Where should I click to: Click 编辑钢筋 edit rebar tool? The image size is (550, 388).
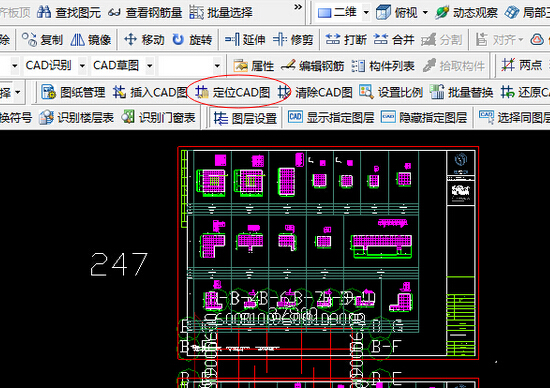pos(313,66)
